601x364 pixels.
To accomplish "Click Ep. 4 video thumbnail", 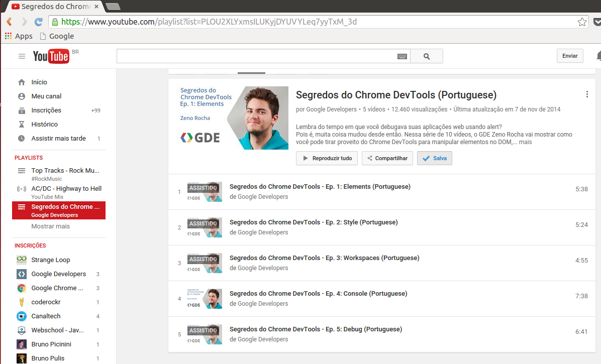I will coord(205,299).
